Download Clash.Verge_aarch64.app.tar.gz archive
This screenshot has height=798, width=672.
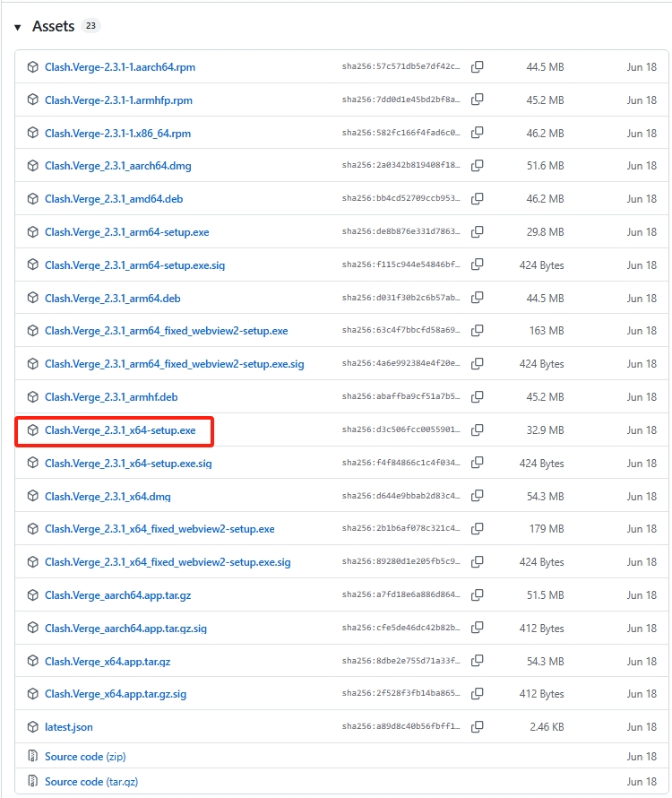[x=117, y=595]
